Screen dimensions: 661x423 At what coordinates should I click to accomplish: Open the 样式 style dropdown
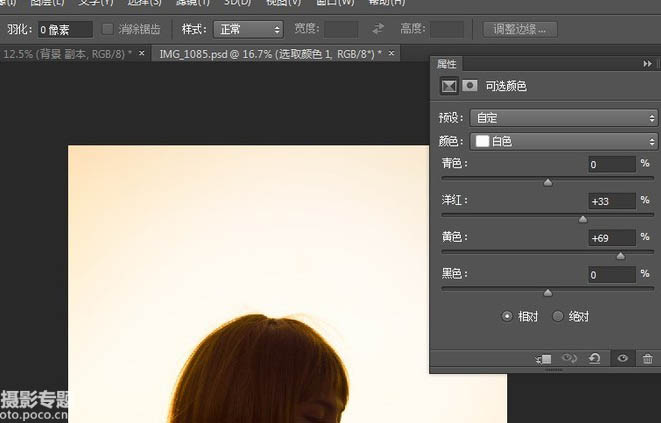(x=248, y=29)
